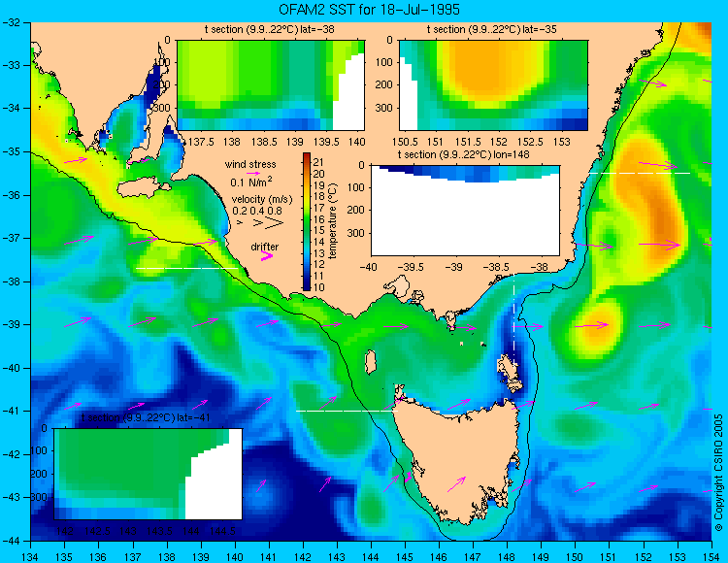This screenshot has height=563, width=728.
Task: Click the black velocity arrowheads sample in legend
Action: coord(260,223)
